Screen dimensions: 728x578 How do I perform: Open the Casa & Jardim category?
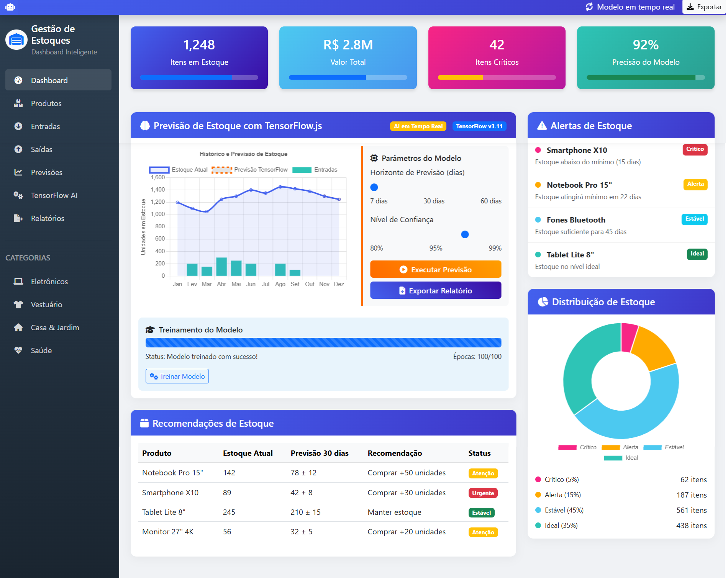point(55,327)
